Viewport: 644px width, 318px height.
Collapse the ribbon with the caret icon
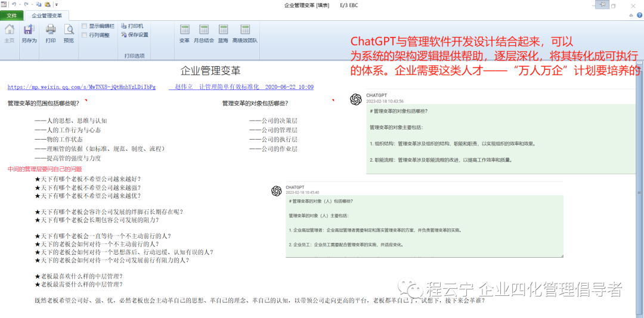[x=631, y=16]
